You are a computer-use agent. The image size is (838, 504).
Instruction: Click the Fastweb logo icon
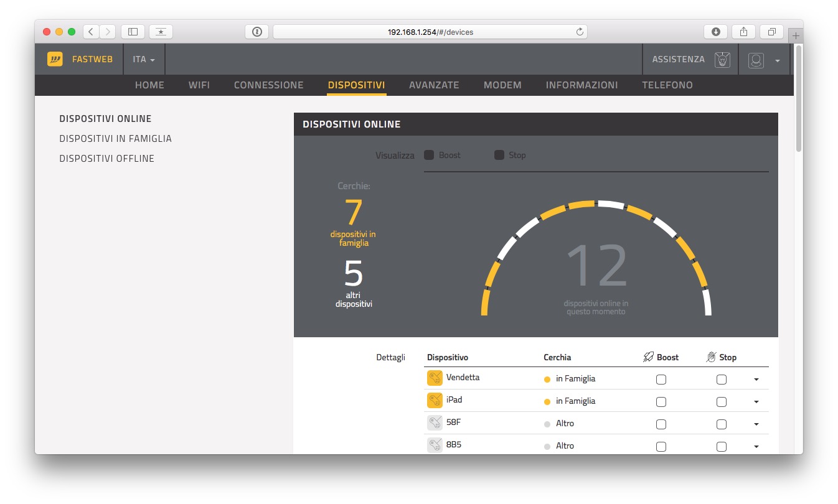pos(55,59)
